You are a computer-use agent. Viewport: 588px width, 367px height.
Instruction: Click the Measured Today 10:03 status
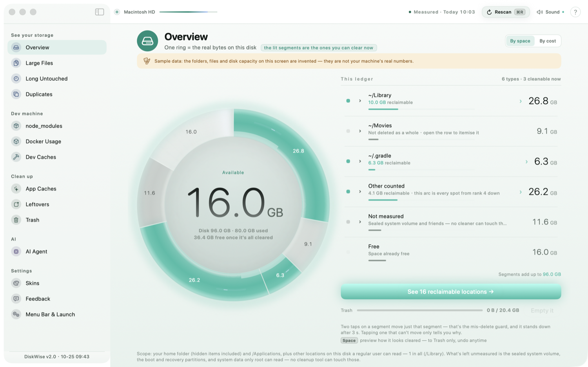pos(441,12)
